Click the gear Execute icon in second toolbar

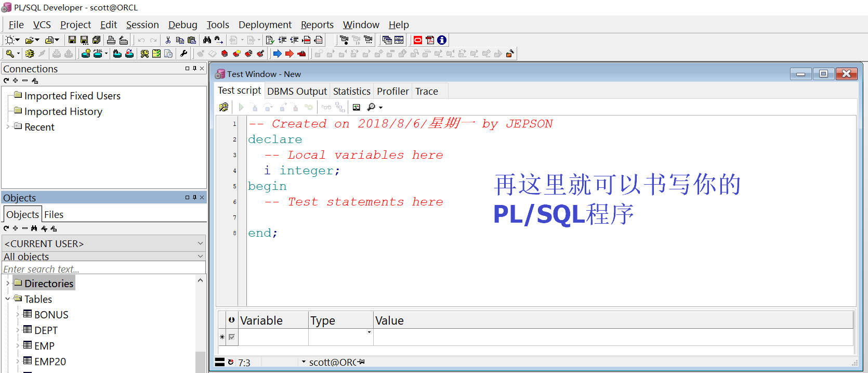pos(30,54)
